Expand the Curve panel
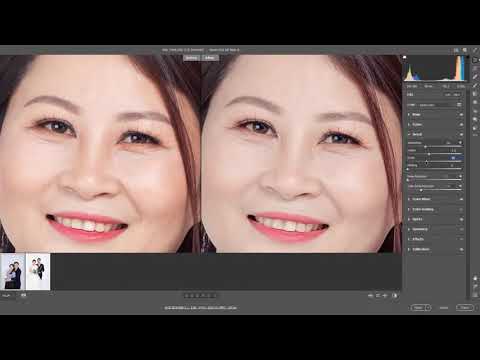Image resolution: width=480 pixels, height=360 pixels. (x=409, y=125)
